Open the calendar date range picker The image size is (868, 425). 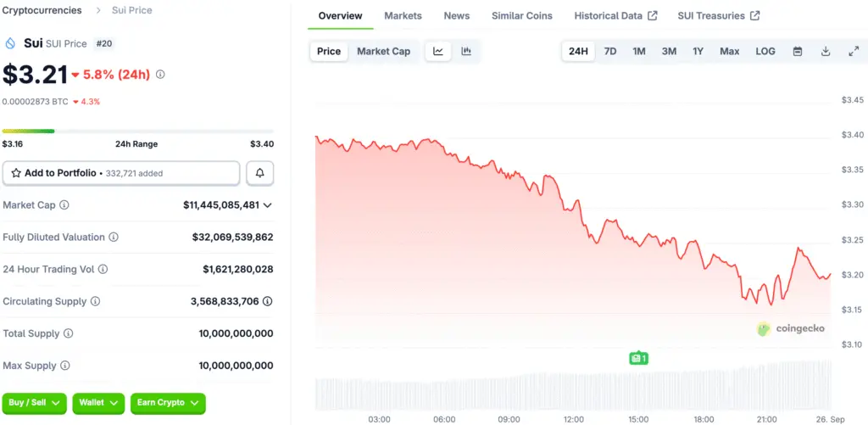coord(798,52)
